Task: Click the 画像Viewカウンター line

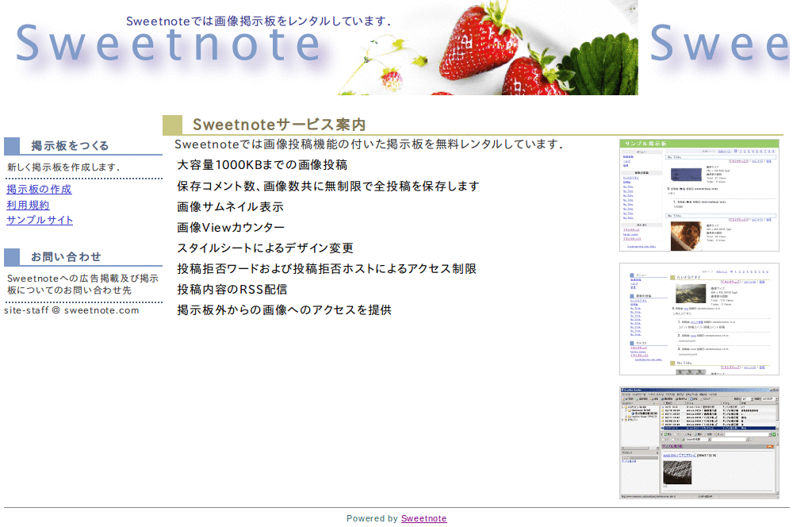Action: tap(231, 228)
